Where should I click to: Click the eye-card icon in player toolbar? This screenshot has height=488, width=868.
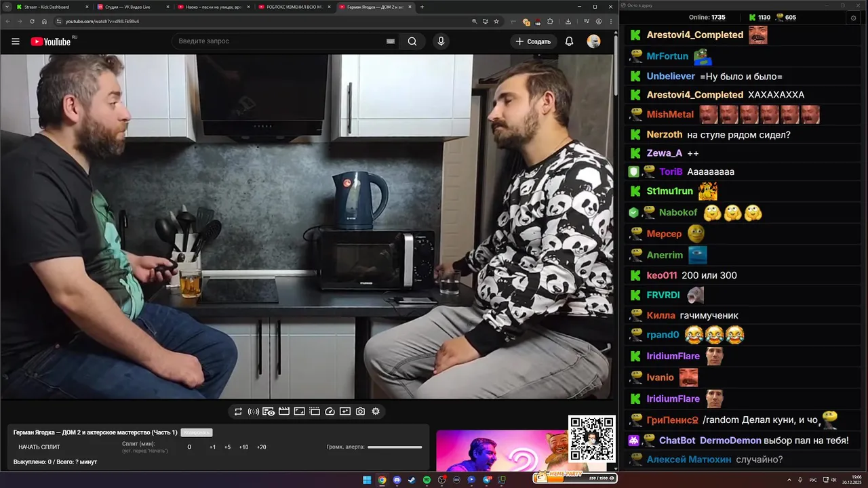[x=269, y=411]
